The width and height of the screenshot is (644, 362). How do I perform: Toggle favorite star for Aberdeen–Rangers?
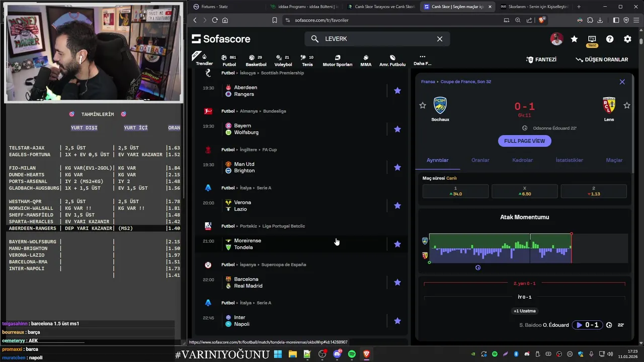point(397,90)
